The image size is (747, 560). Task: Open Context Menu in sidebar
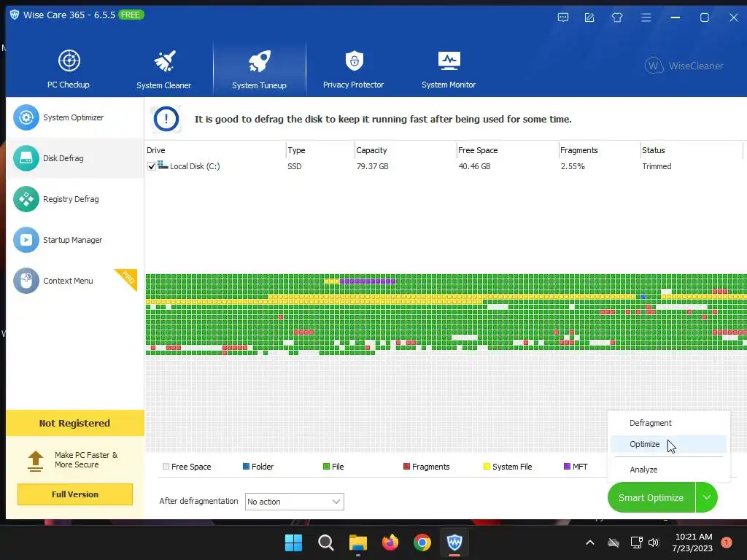pyautogui.click(x=75, y=281)
